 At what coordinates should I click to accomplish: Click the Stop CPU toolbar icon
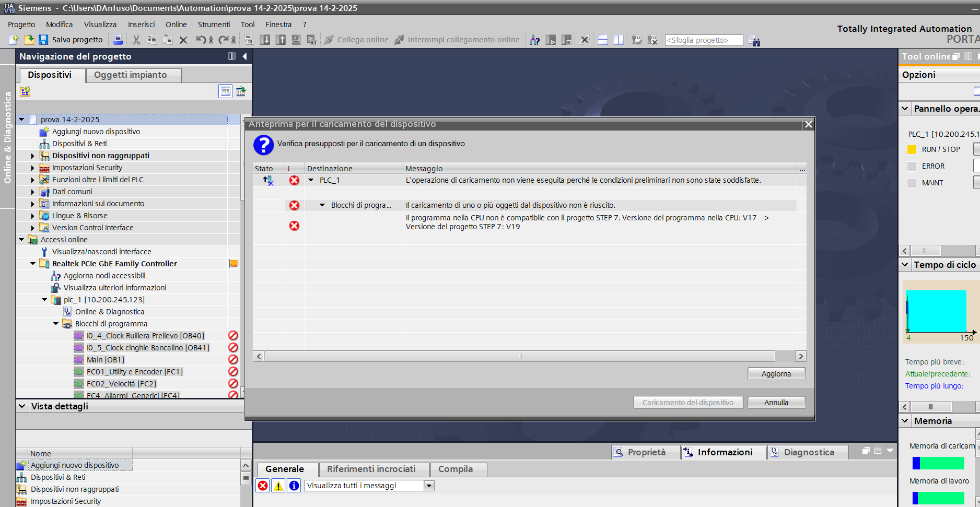pyautogui.click(x=566, y=40)
